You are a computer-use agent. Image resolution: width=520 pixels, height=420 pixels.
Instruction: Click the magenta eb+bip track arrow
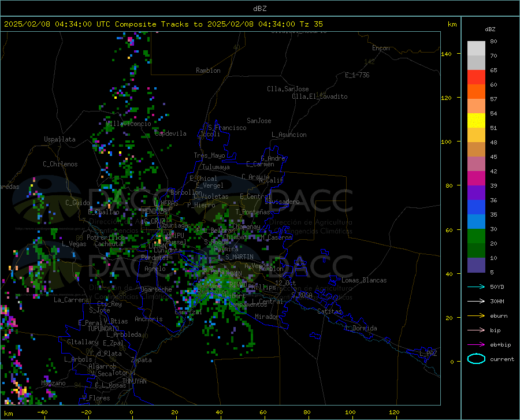click(476, 345)
